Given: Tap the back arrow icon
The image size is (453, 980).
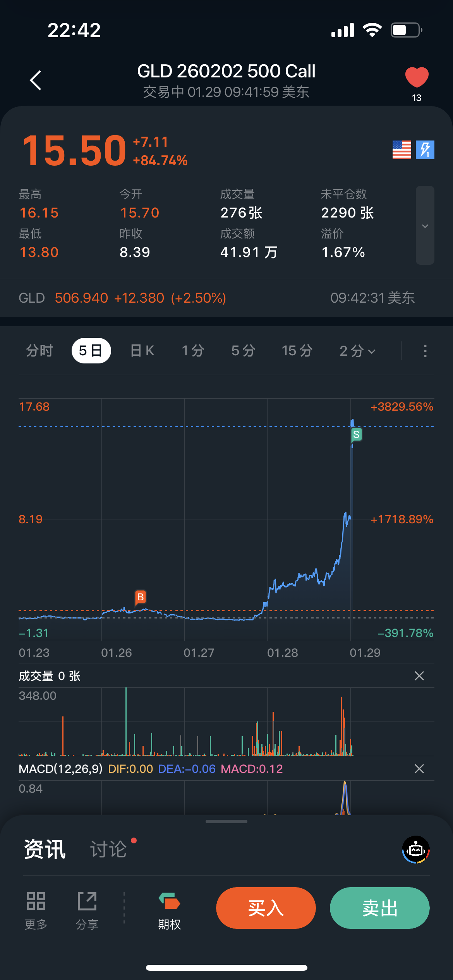Looking at the screenshot, I should [x=36, y=81].
